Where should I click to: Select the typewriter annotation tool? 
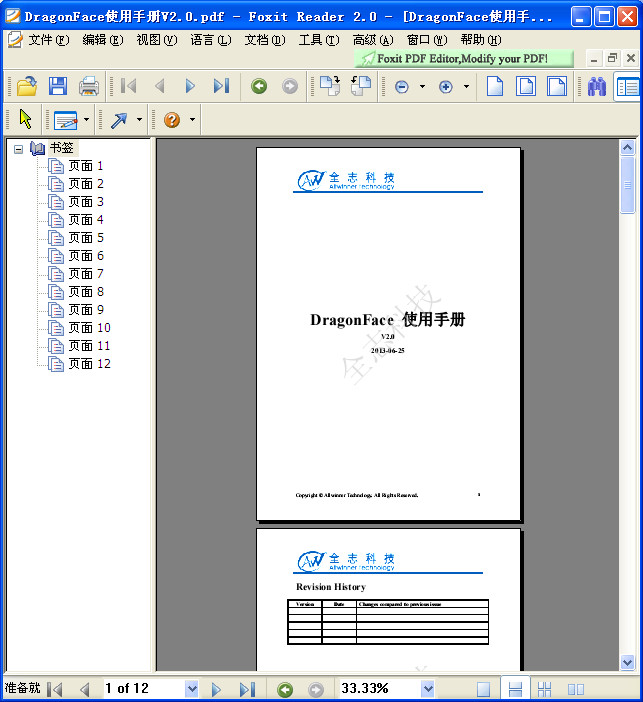pyautogui.click(x=65, y=120)
